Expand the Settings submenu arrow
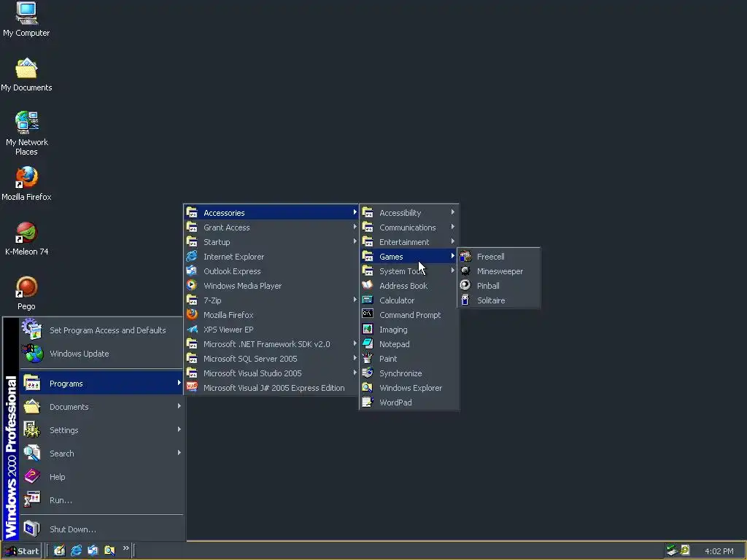Viewport: 747px width, 560px height. pos(179,429)
